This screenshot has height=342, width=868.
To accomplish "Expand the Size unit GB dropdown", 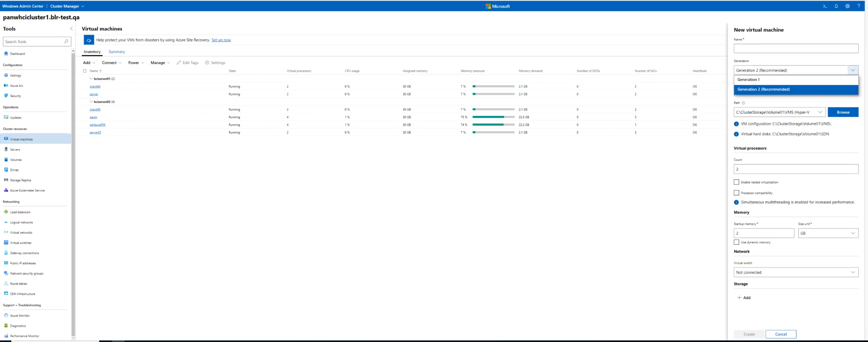I will (828, 233).
